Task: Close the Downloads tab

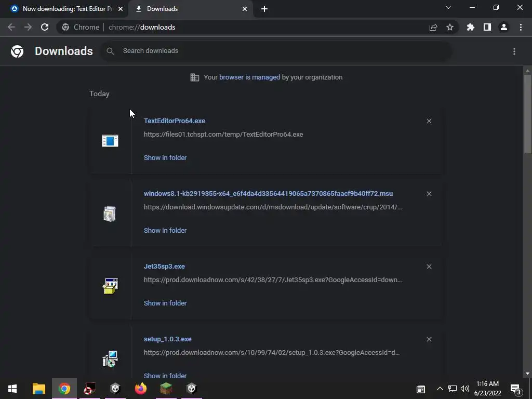Action: [245, 9]
